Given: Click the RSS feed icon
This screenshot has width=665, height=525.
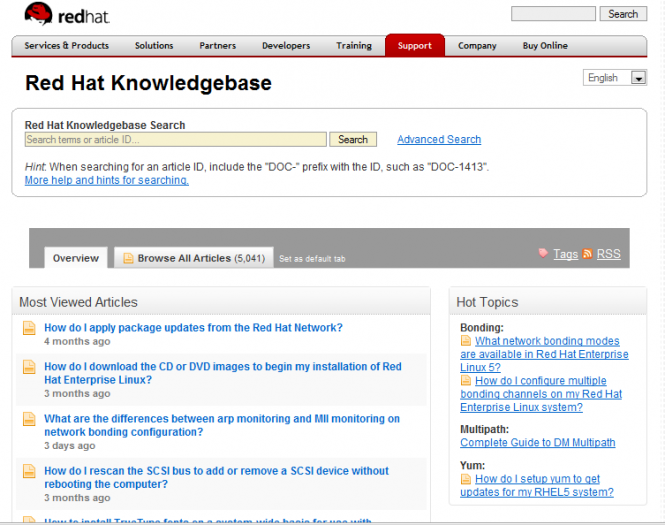Looking at the screenshot, I should pyautogui.click(x=587, y=254).
